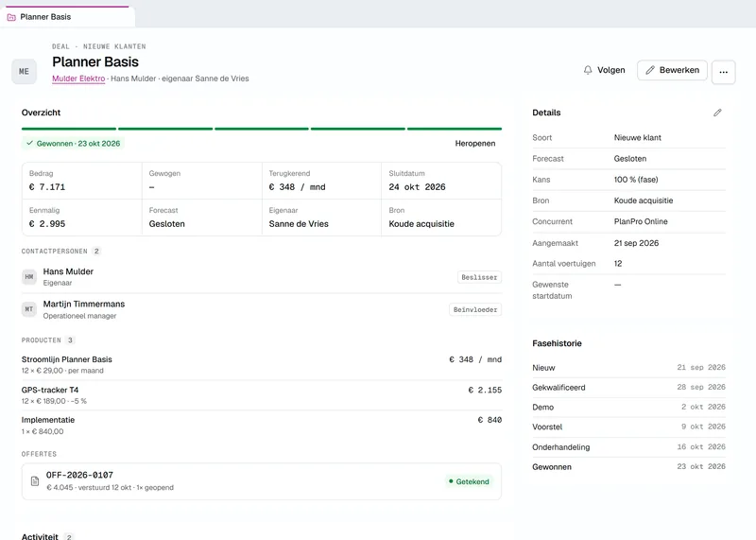The height and width of the screenshot is (540, 756).
Task: Click the ME avatar badge
Action: tap(25, 72)
